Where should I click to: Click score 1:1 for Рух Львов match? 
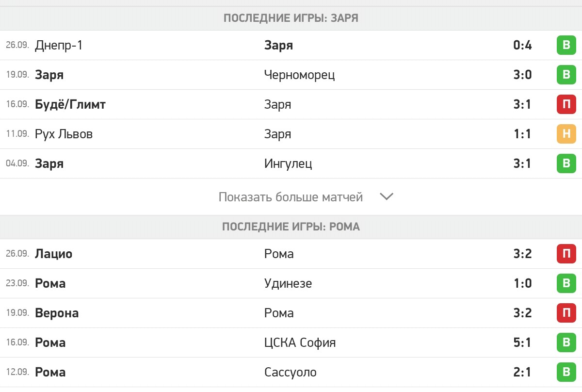[x=522, y=134]
